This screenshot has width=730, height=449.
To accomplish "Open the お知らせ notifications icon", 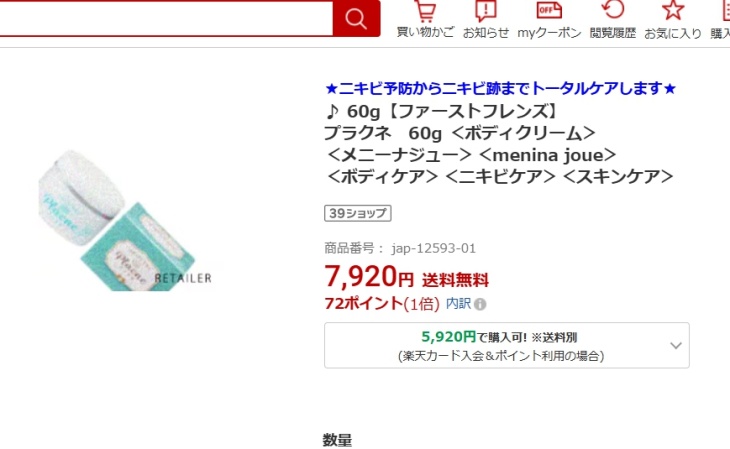I will (x=486, y=20).
